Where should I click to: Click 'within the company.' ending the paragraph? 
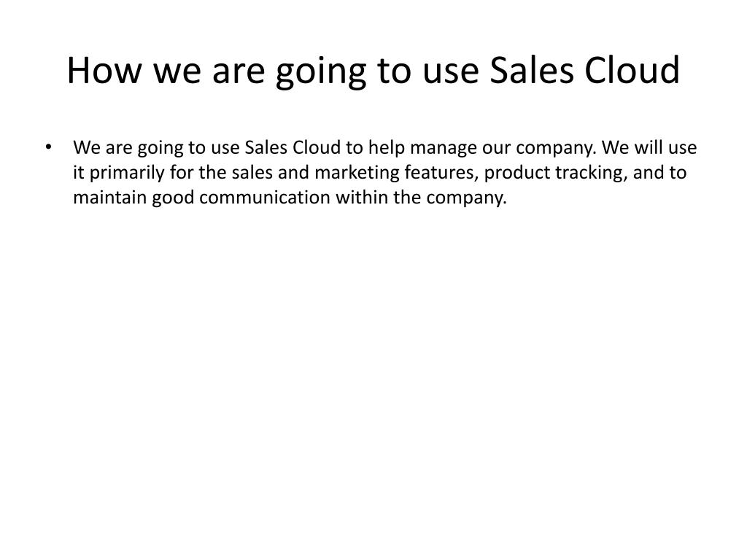[421, 198]
